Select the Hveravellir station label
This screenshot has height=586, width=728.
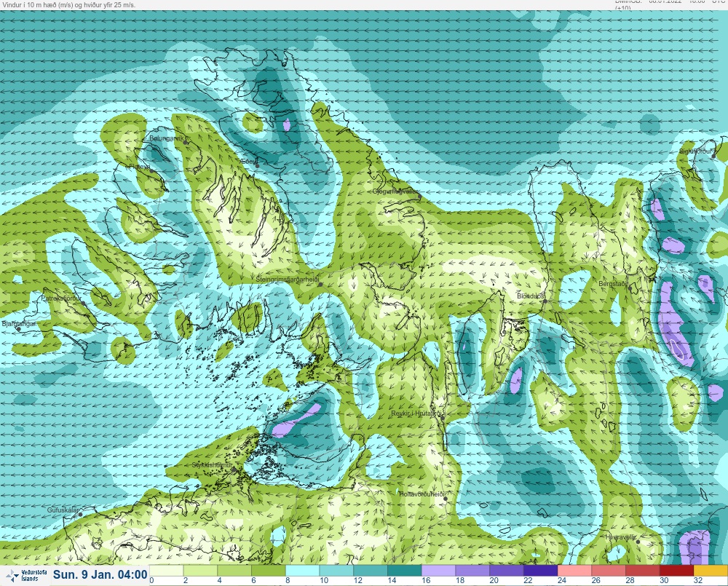point(621,536)
